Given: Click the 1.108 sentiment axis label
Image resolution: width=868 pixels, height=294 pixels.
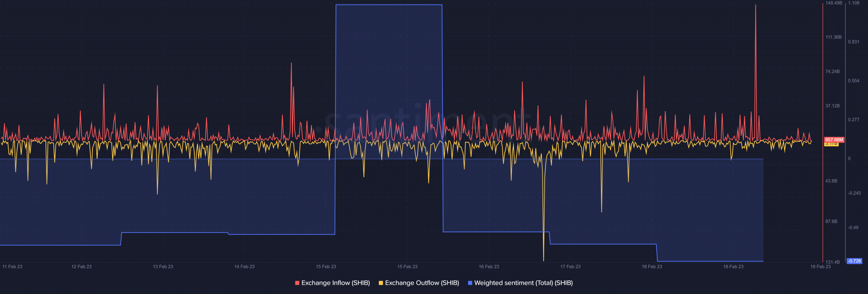Looking at the screenshot, I should click(853, 3).
